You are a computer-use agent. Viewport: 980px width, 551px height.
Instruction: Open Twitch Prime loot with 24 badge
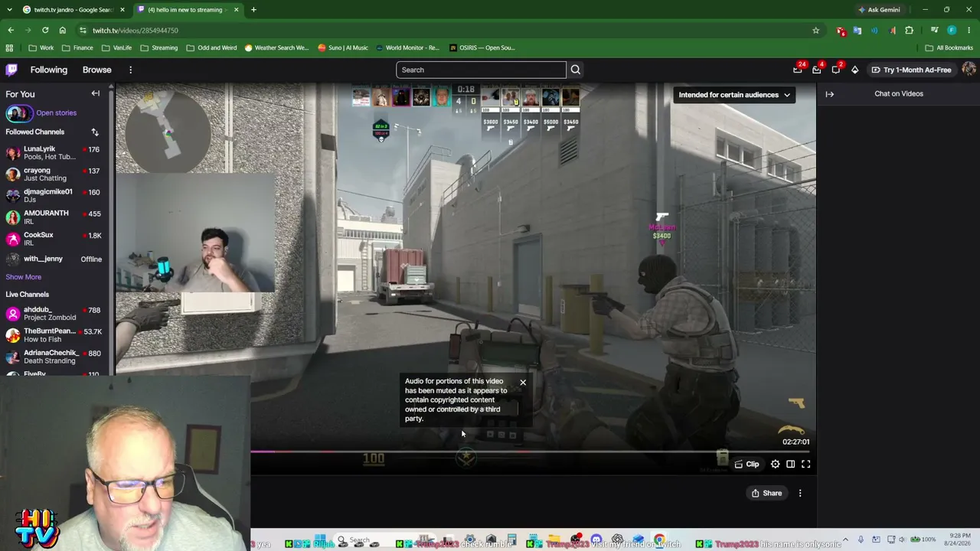tap(798, 70)
